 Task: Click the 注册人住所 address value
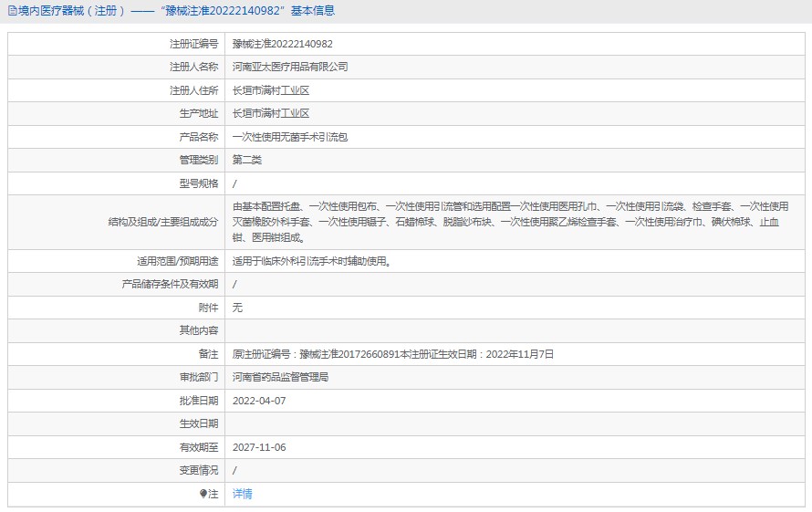pyautogui.click(x=271, y=90)
